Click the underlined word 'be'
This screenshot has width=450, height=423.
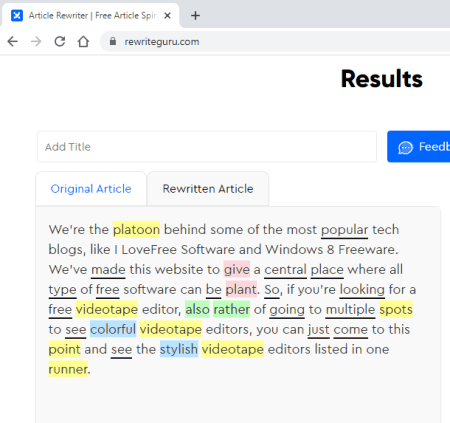pos(214,290)
